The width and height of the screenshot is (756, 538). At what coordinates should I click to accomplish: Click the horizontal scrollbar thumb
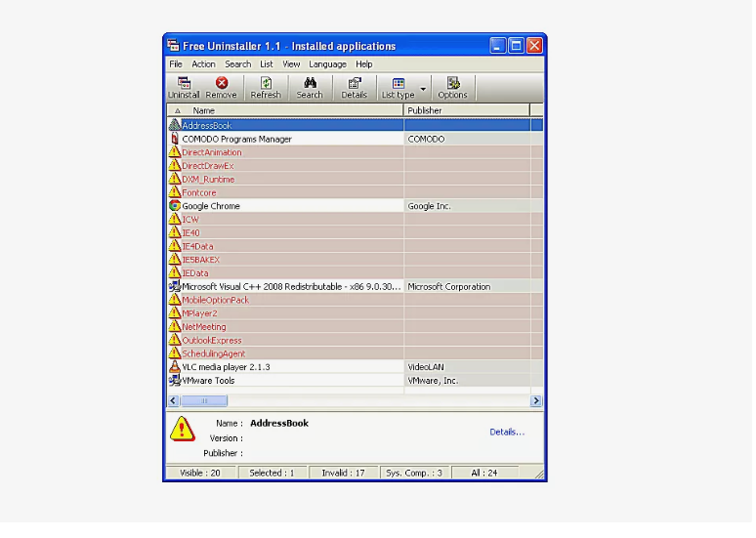(x=204, y=400)
